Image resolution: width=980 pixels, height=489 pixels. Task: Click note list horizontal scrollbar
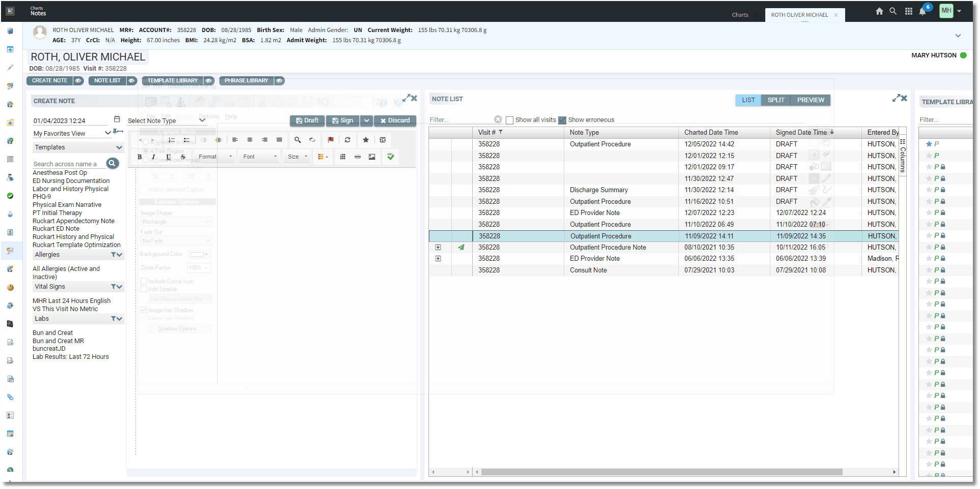(x=661, y=472)
